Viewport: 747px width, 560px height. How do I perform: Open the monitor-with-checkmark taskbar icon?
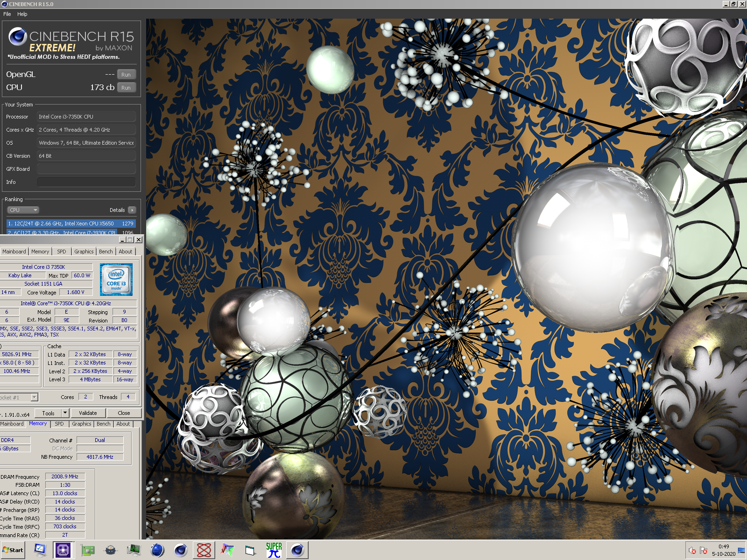click(x=40, y=550)
